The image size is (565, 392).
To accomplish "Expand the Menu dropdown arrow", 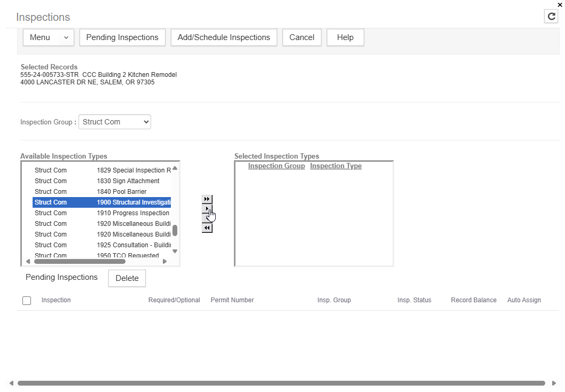I will (66, 37).
